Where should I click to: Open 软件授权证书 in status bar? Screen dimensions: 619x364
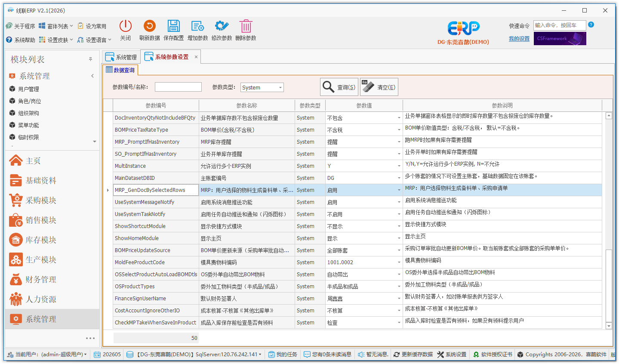coord(493,355)
